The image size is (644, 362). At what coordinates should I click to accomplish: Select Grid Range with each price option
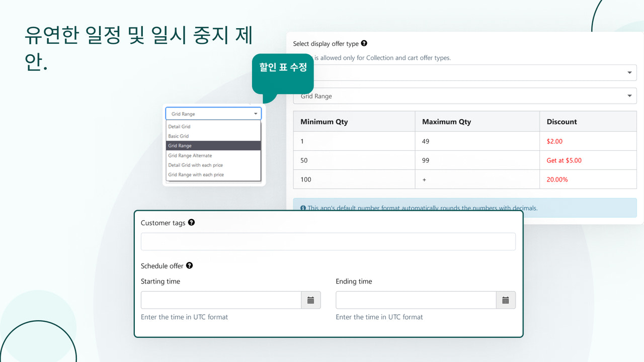coord(213,174)
